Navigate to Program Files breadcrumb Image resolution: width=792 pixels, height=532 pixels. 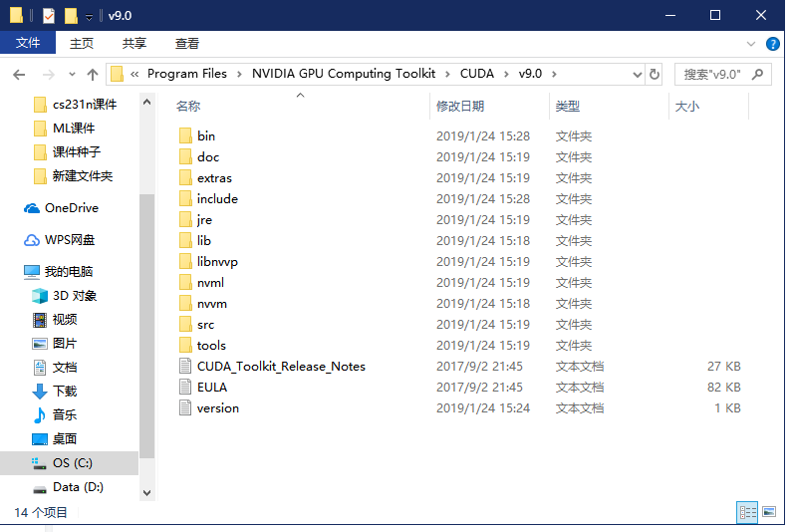[187, 74]
